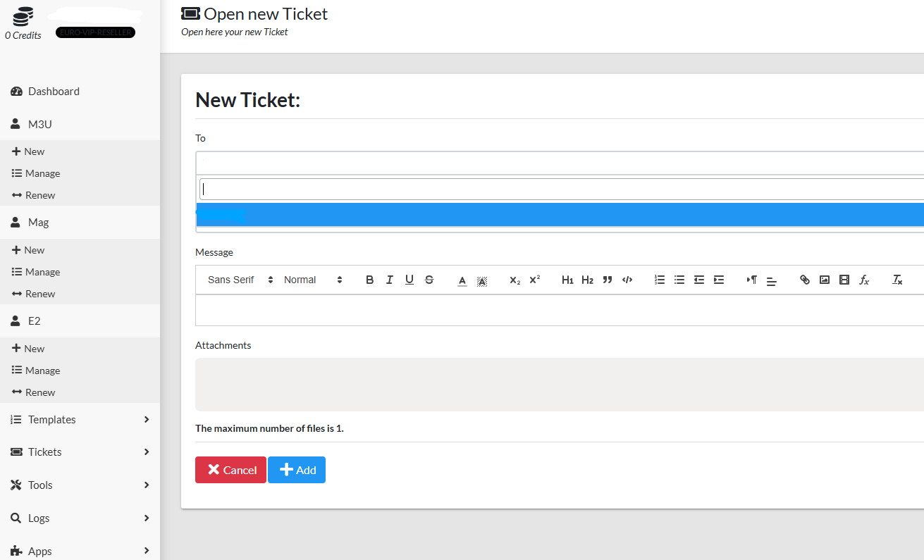Toggle the ordered numbered list
This screenshot has width=924, height=560.
[x=659, y=280]
